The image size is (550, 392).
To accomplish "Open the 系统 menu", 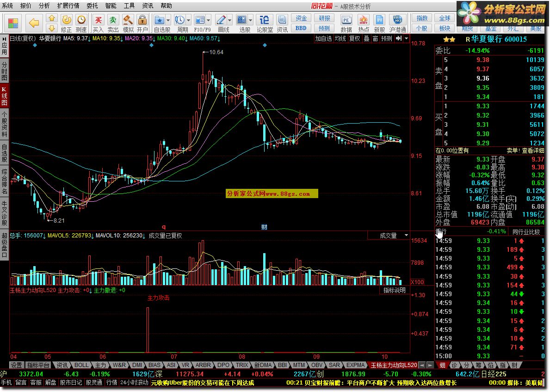I will pyautogui.click(x=6, y=6).
